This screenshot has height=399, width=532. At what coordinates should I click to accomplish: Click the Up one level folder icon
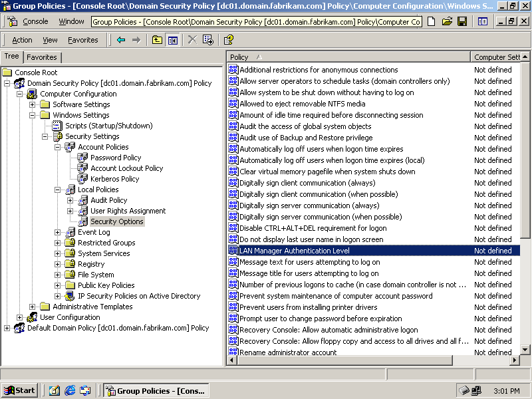coord(157,40)
